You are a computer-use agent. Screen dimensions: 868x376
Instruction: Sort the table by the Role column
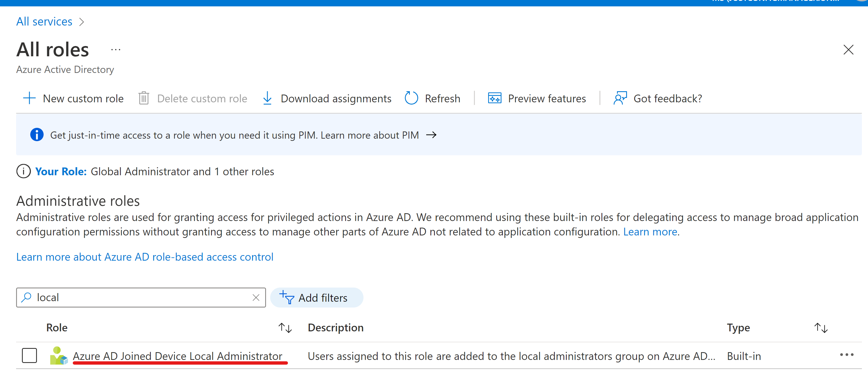pos(285,327)
